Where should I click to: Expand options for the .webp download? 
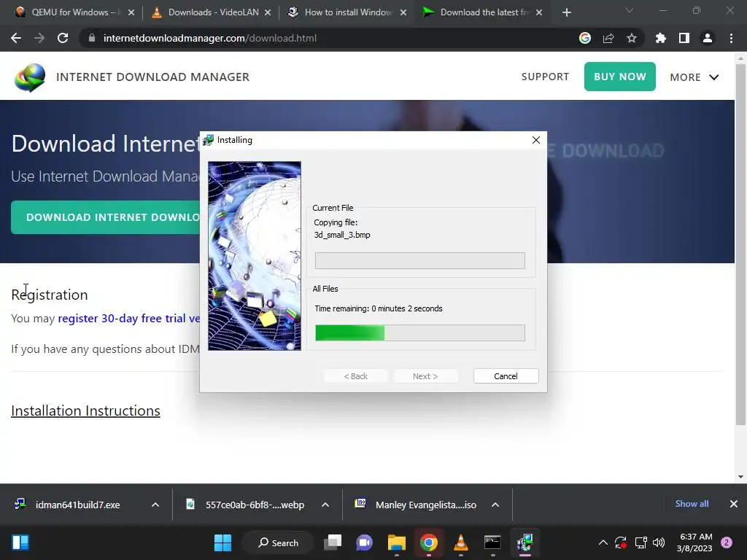pyautogui.click(x=325, y=505)
